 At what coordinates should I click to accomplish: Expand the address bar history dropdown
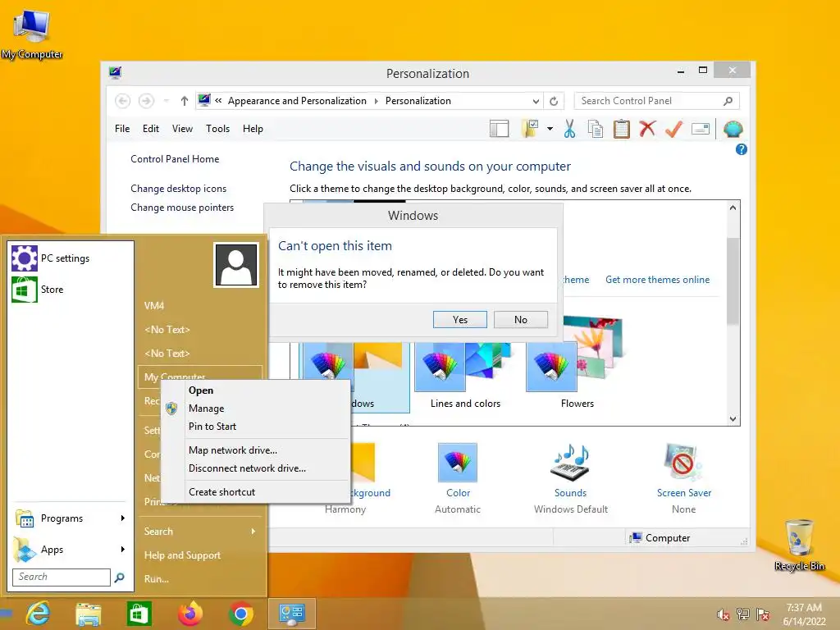(536, 101)
